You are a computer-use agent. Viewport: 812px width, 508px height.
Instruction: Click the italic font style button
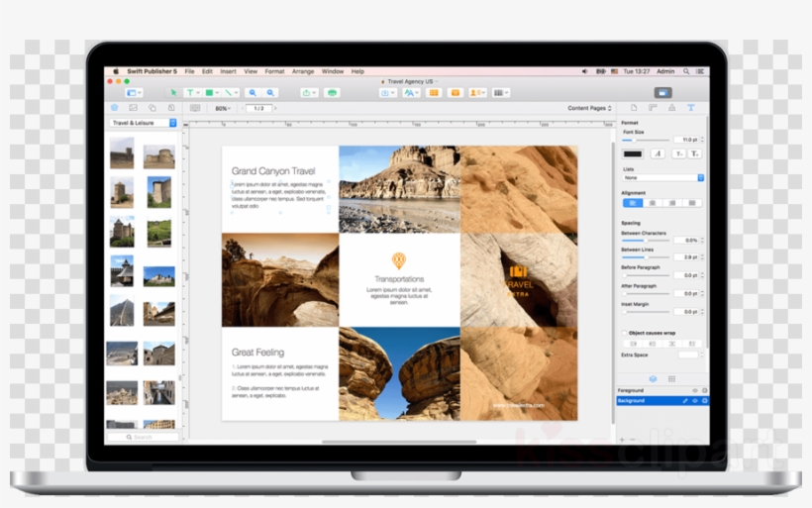coord(658,153)
